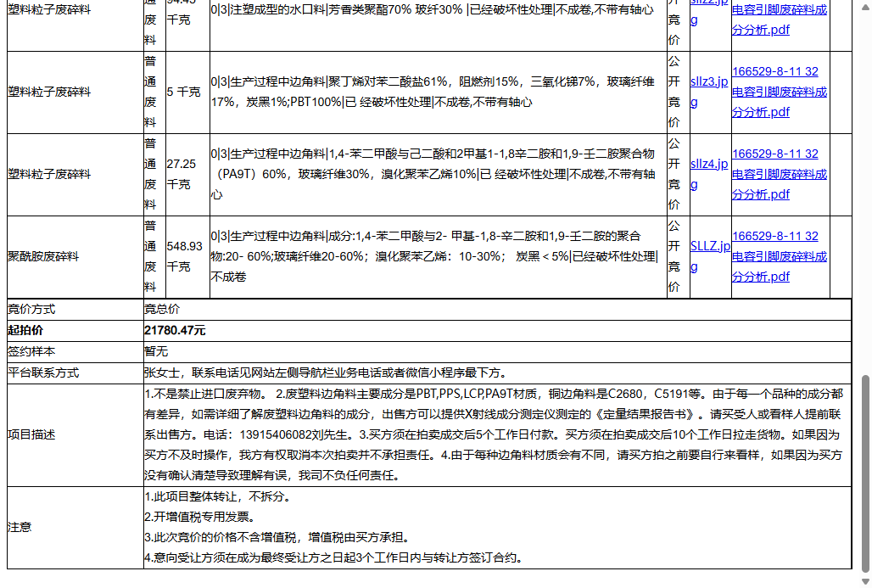Click the 项目描述 label cell
The height and width of the screenshot is (588, 872).
75,435
